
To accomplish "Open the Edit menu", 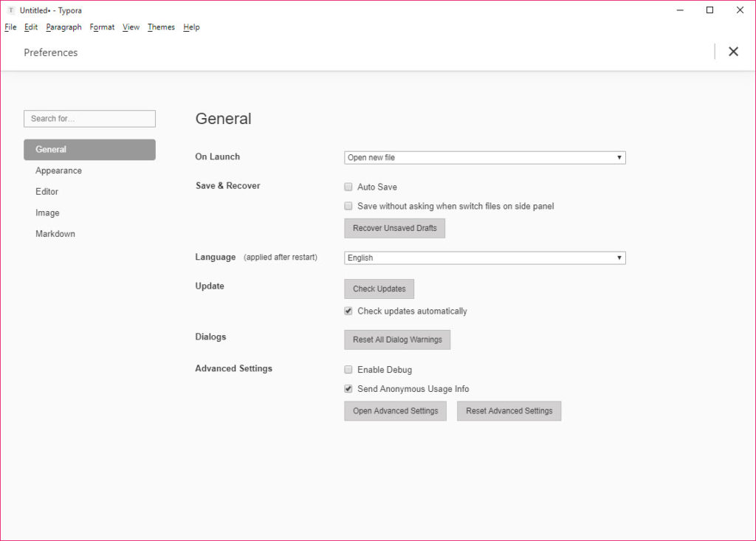I will click(31, 27).
